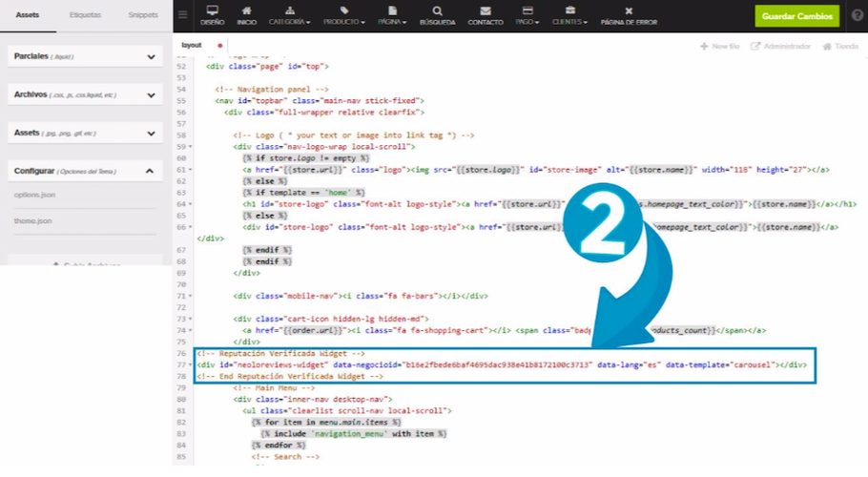
Task: Select the layout file tab
Action: pos(192,45)
